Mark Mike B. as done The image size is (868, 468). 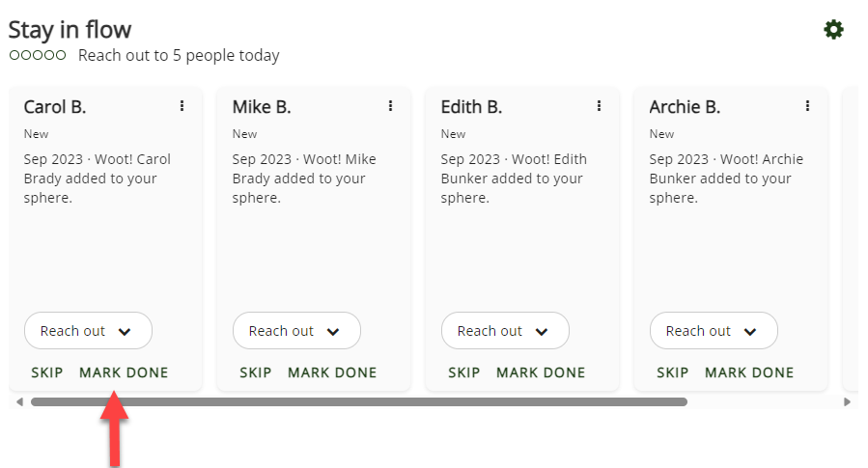coord(332,372)
